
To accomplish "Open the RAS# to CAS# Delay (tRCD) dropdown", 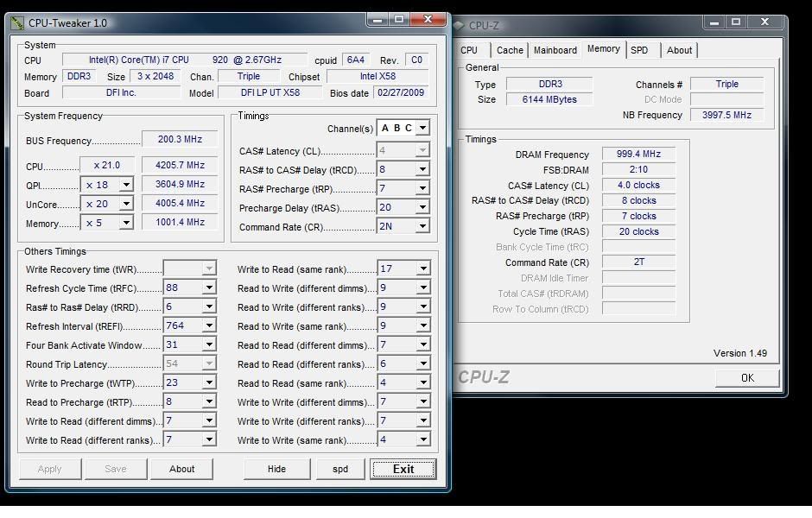I will click(x=422, y=169).
